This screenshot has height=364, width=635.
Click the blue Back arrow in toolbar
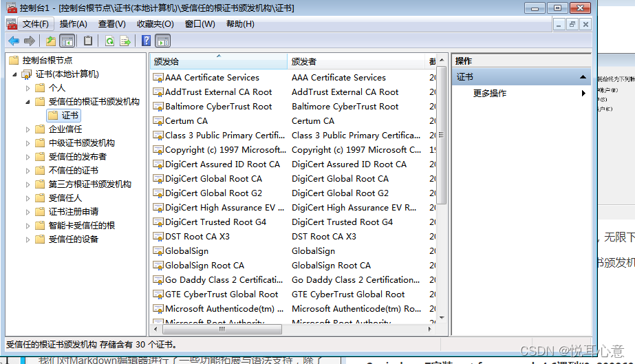pos(14,41)
